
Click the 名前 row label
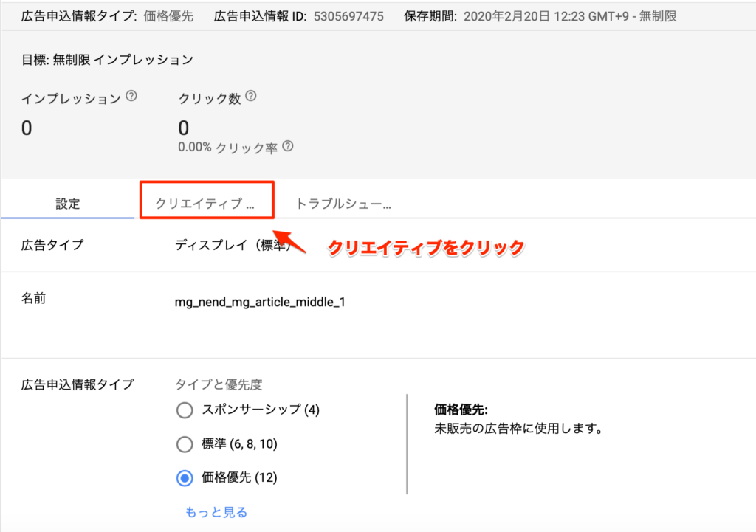34,298
